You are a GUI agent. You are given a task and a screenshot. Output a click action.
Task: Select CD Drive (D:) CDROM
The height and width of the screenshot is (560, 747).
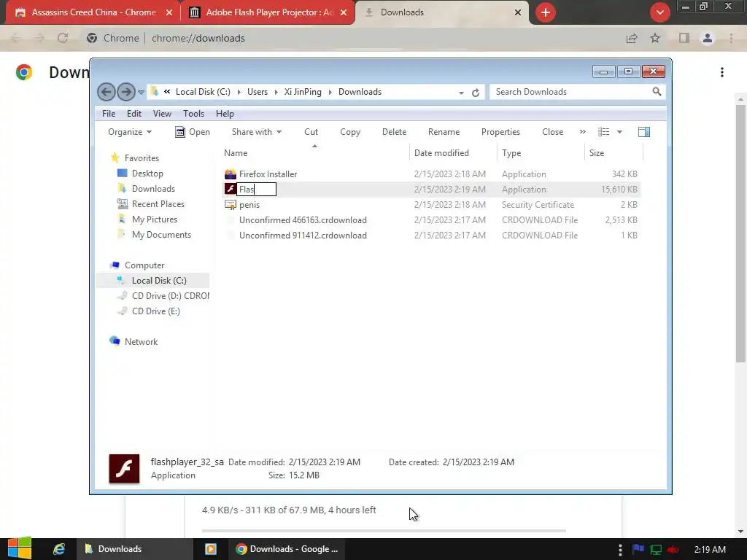[x=170, y=296]
